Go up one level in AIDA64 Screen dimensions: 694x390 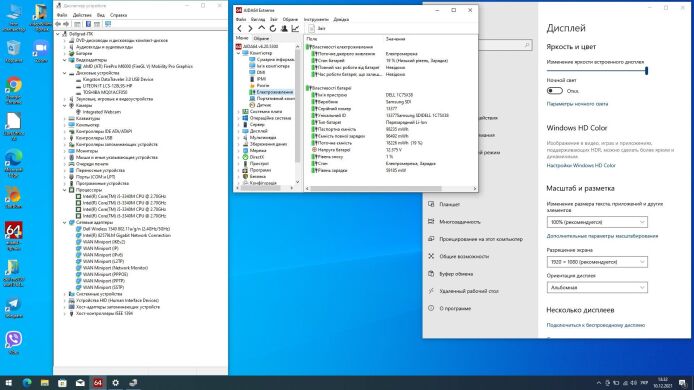(262, 28)
